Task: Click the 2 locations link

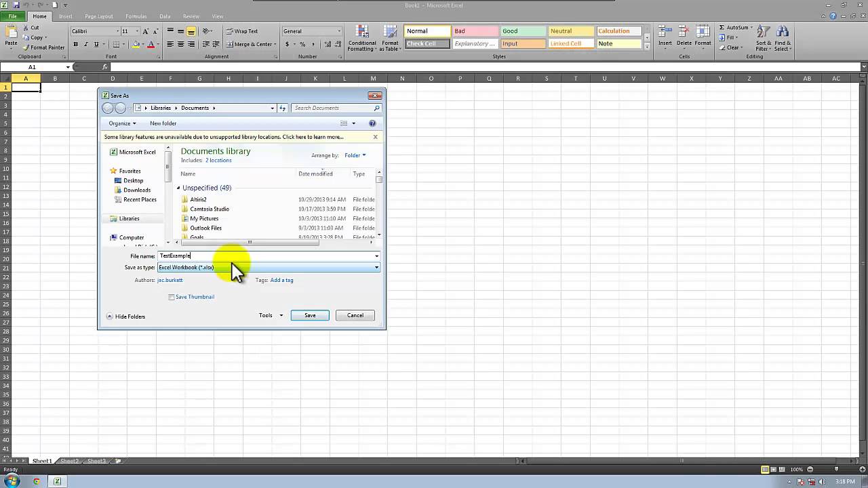Action: [218, 161]
